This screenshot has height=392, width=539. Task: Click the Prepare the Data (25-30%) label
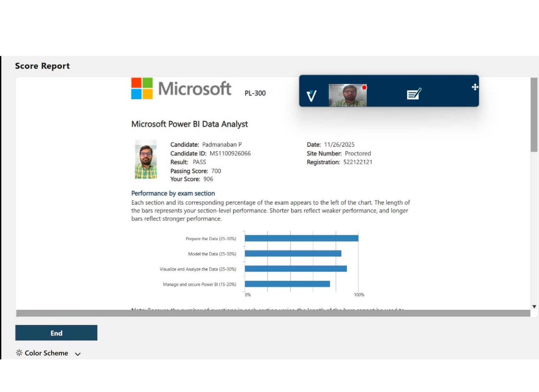click(211, 239)
